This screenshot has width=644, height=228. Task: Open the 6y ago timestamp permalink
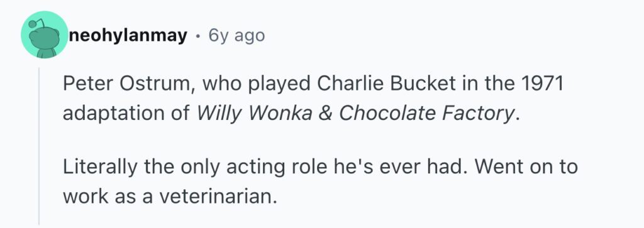tap(236, 36)
